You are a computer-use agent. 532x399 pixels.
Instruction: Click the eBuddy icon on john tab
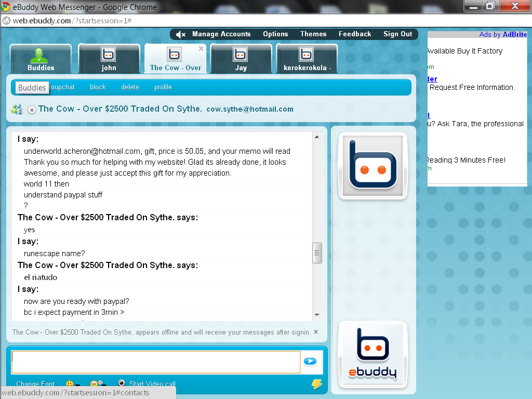pyautogui.click(x=108, y=54)
